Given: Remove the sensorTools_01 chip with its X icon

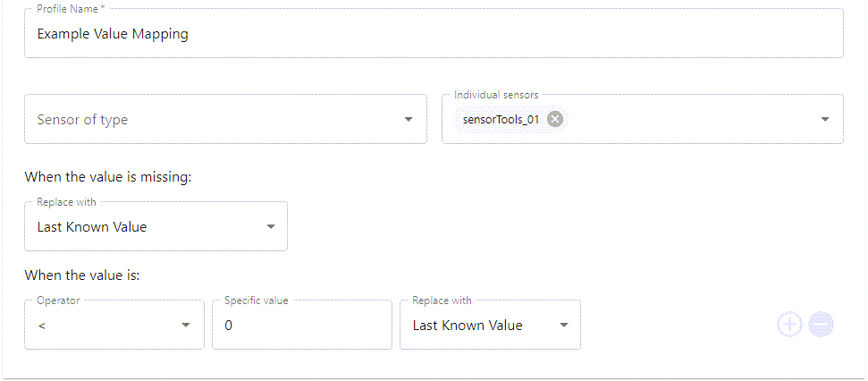Looking at the screenshot, I should tap(555, 119).
